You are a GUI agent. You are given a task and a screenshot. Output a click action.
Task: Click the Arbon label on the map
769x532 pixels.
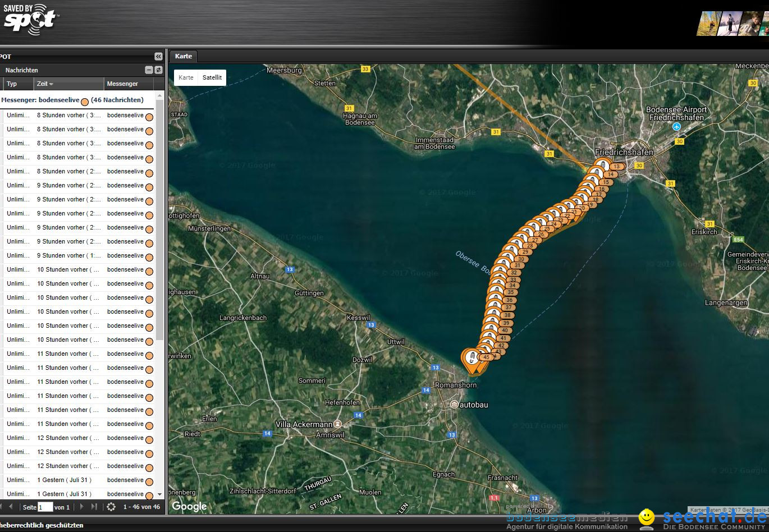click(537, 510)
